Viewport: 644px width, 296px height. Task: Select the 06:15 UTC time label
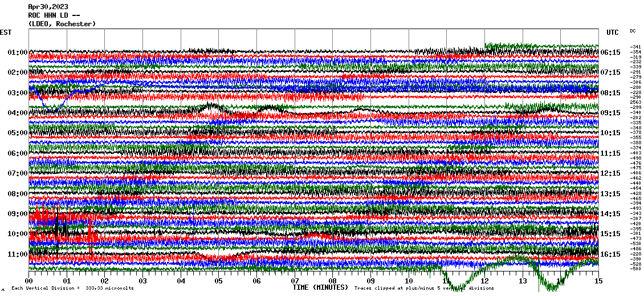coord(610,52)
